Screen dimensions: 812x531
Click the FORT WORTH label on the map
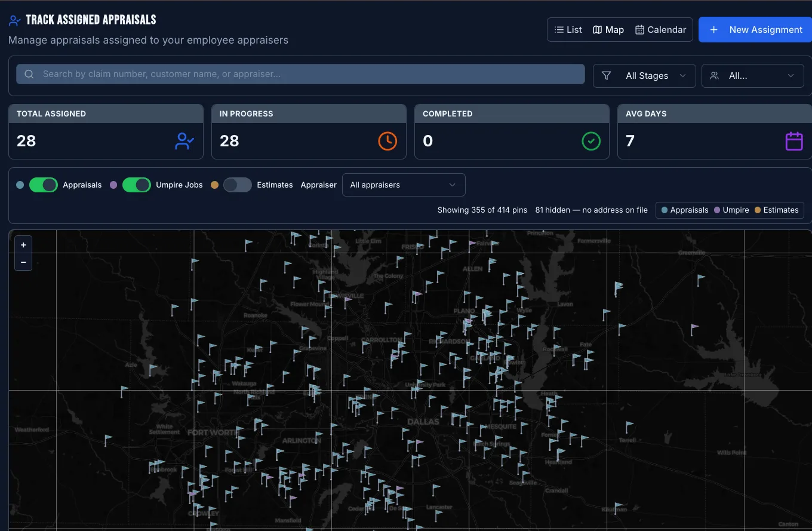(213, 432)
